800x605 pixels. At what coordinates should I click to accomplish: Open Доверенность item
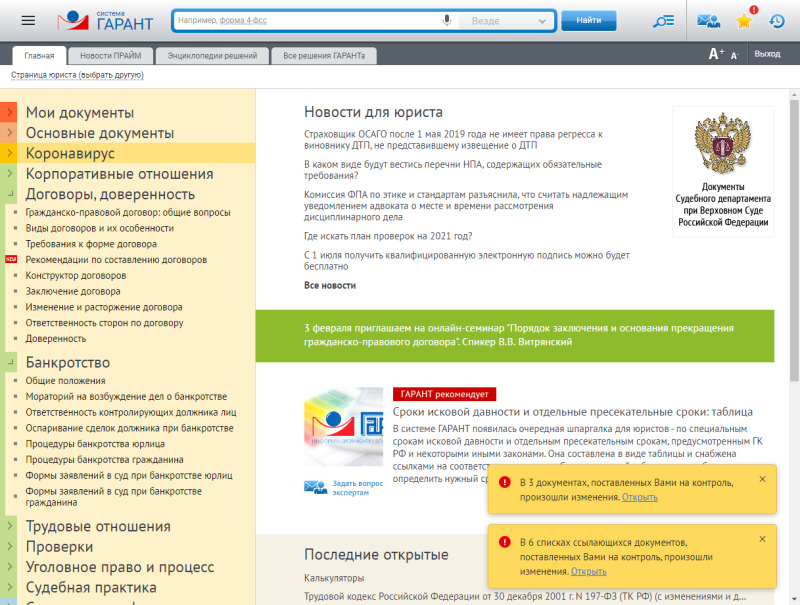[x=56, y=339]
